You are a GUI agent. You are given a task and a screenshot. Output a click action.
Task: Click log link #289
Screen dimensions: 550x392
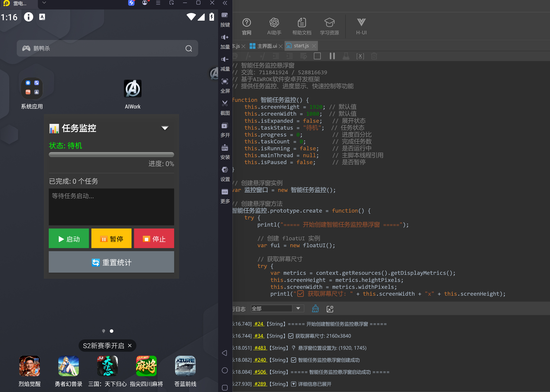(x=261, y=384)
